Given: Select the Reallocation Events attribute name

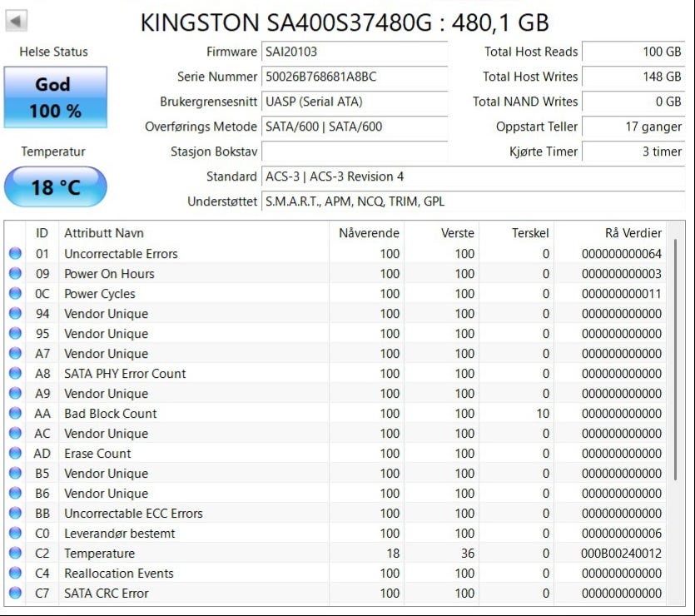Looking at the screenshot, I should click(119, 573).
